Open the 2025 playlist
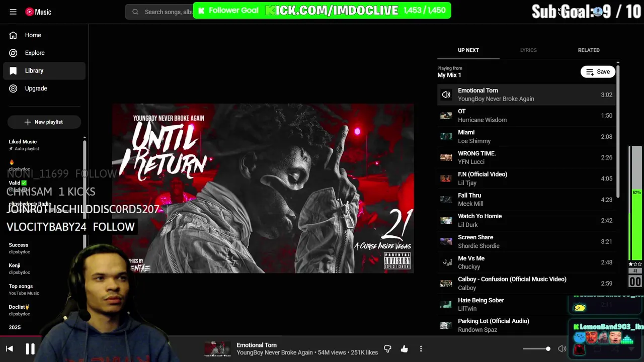Viewport: 644px width, 362px height. [x=15, y=327]
